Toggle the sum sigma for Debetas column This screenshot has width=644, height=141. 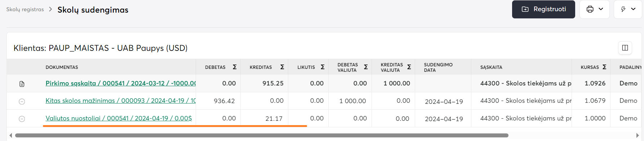[x=235, y=67]
